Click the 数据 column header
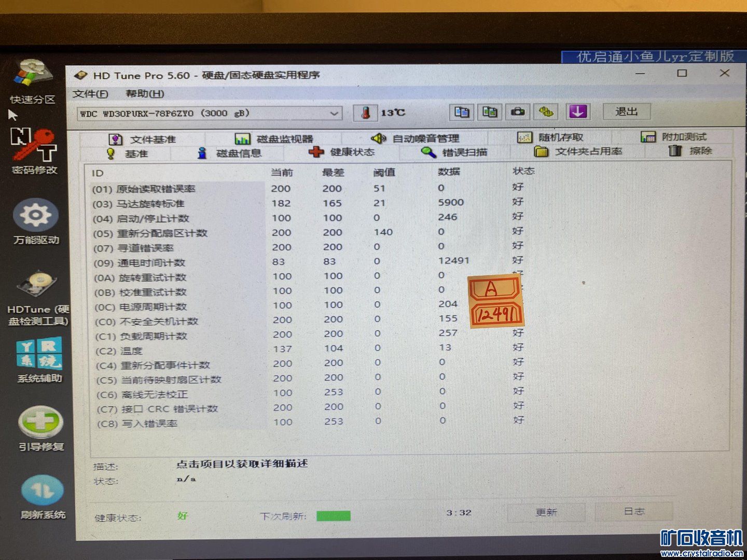This screenshot has height=560, width=747. pyautogui.click(x=449, y=171)
